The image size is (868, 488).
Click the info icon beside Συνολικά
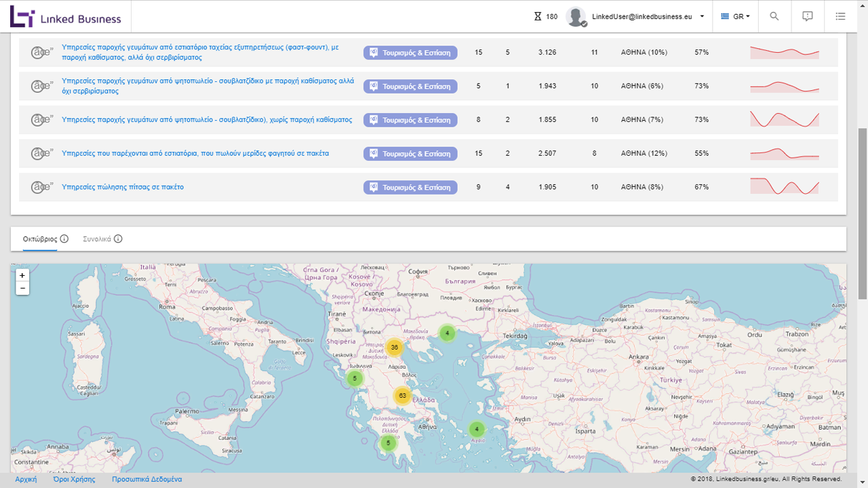pos(118,239)
